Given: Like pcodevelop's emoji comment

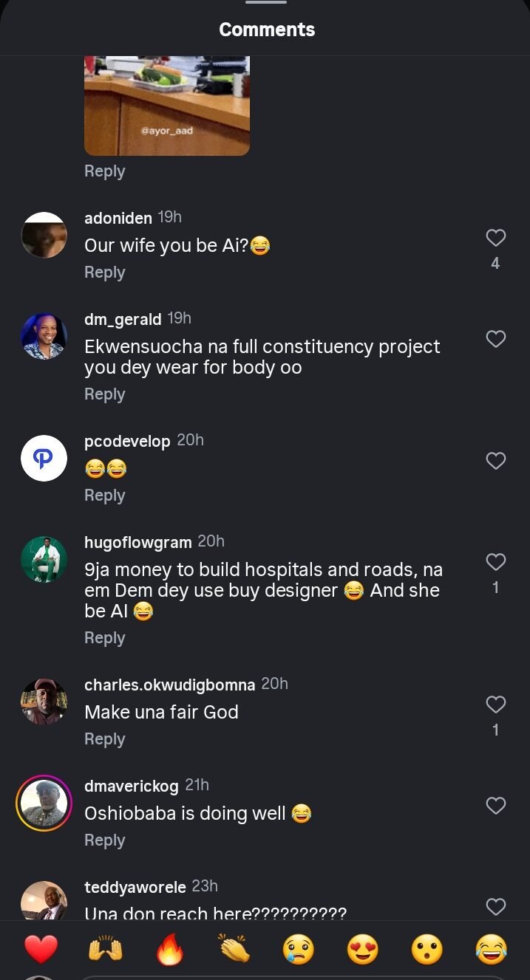Looking at the screenshot, I should tap(495, 461).
